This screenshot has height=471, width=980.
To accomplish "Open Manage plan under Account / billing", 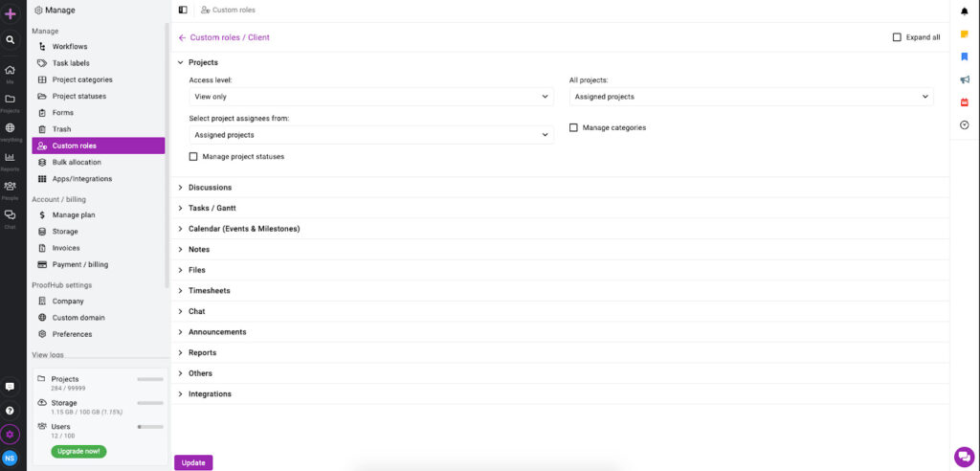I will [99, 215].
